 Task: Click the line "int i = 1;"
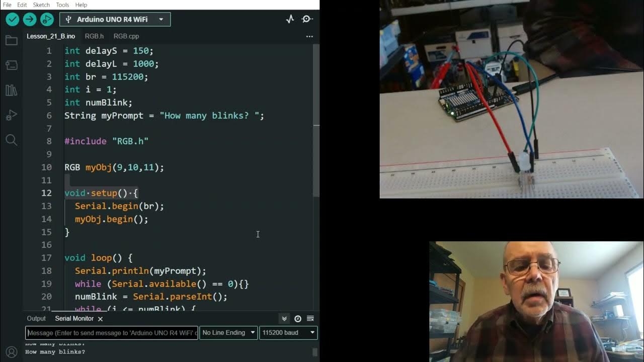click(x=91, y=89)
